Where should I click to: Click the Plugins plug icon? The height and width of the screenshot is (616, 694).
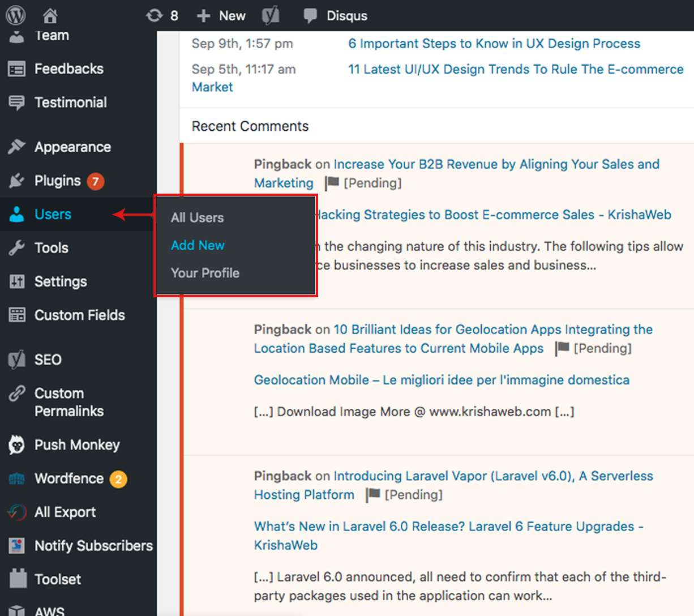coord(17,181)
